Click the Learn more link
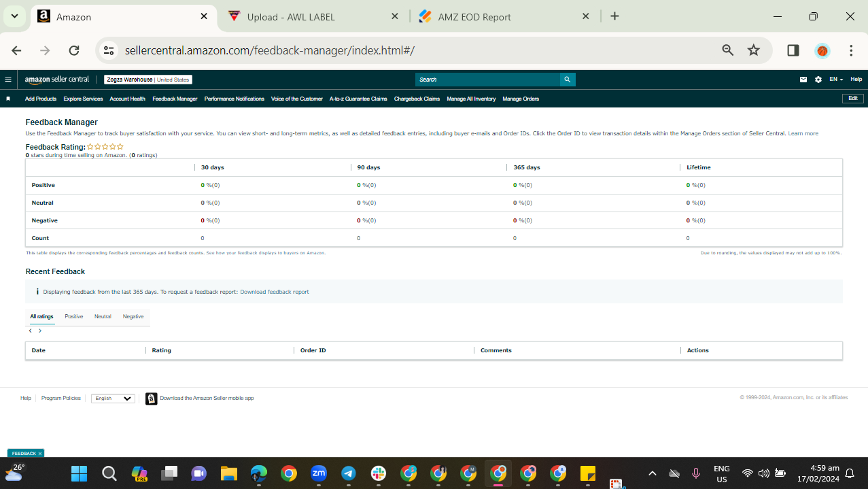Screen dimensions: 868x489 pos(803,133)
